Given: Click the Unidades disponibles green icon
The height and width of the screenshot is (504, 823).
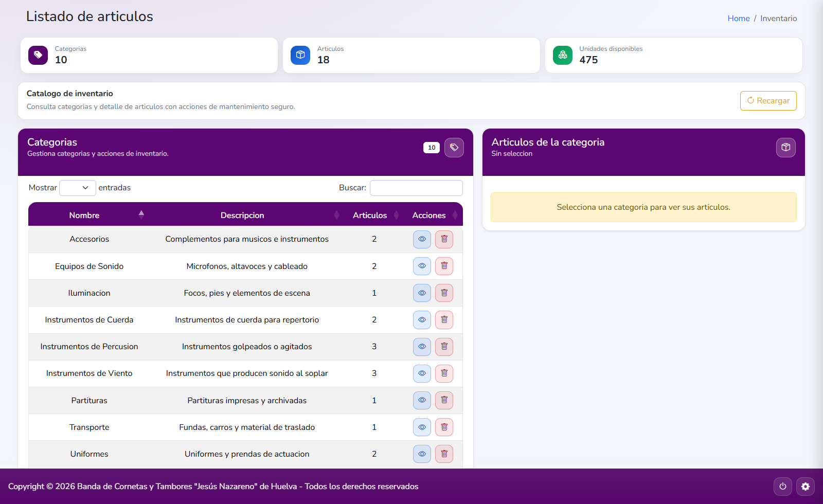Looking at the screenshot, I should [x=562, y=55].
